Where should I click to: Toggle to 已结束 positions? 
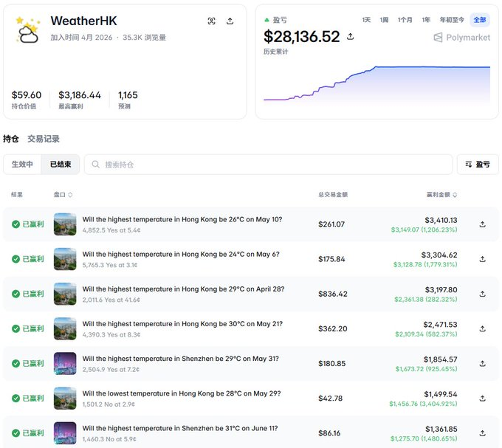pyautogui.click(x=61, y=165)
